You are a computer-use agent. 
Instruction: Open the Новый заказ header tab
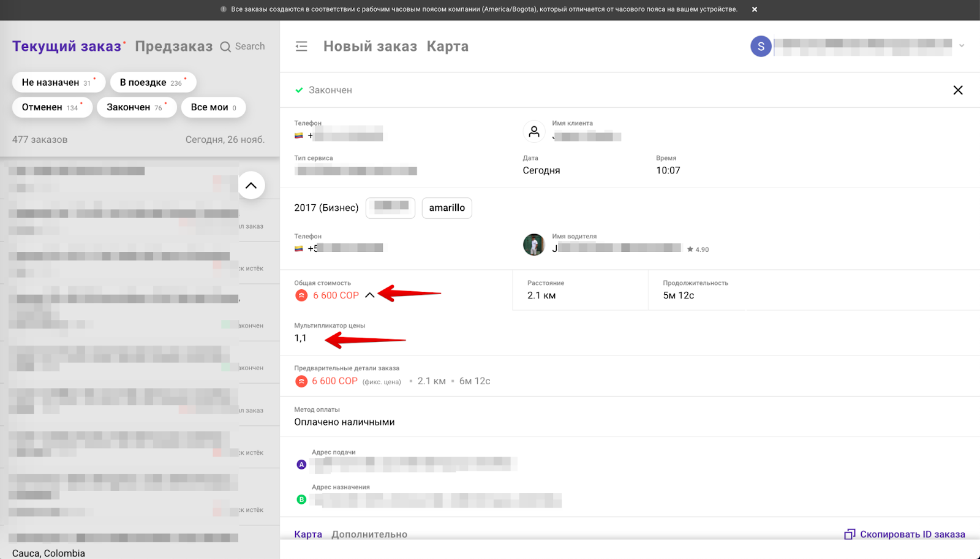[370, 47]
